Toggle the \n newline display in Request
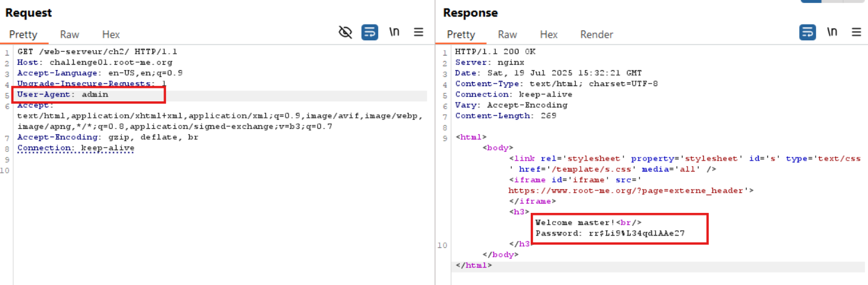This screenshot has height=285, width=868. 394,32
